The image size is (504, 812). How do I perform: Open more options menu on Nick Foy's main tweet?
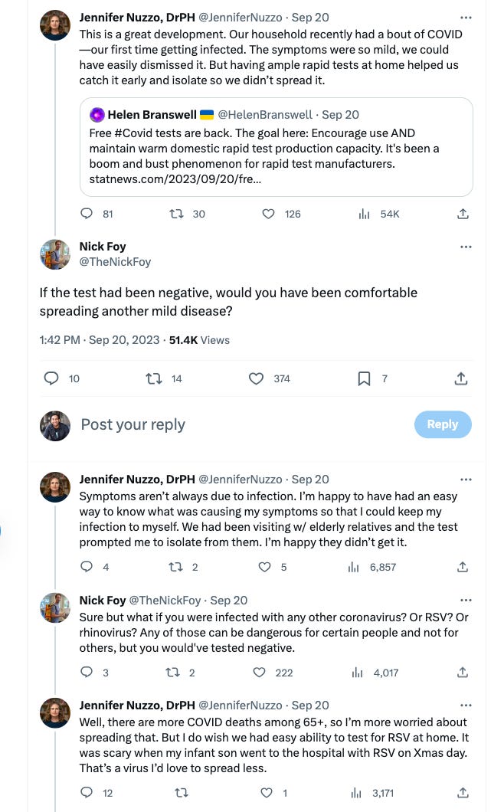coord(466,247)
